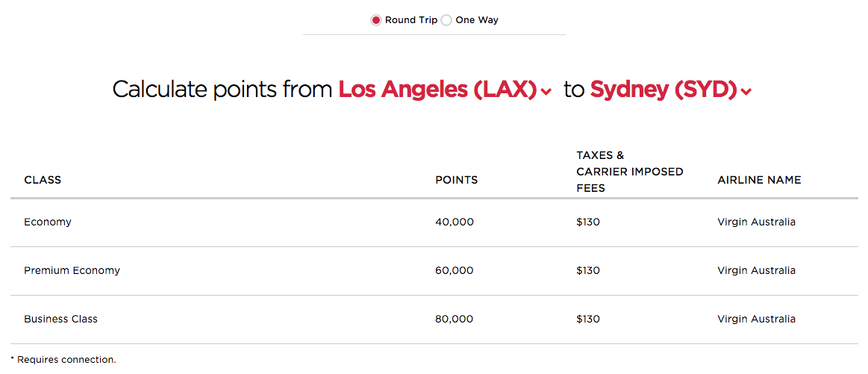Click the AIRLINE NAME column header
Screen dimensions: 868x374
coord(759,180)
